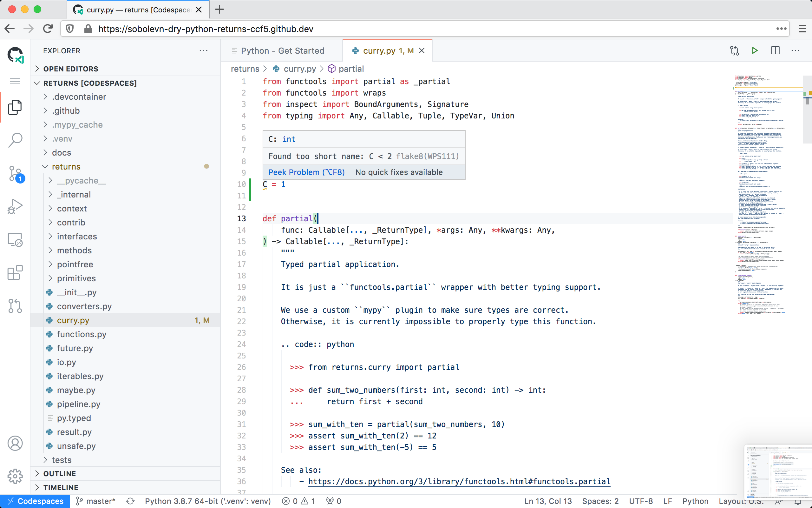The width and height of the screenshot is (812, 508).
Task: Open the Search view in activity bar
Action: click(15, 140)
